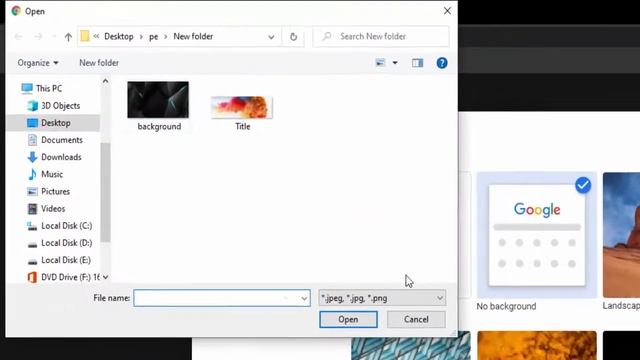The image size is (640, 360).
Task: Open Downloads in the sidebar
Action: tap(61, 157)
